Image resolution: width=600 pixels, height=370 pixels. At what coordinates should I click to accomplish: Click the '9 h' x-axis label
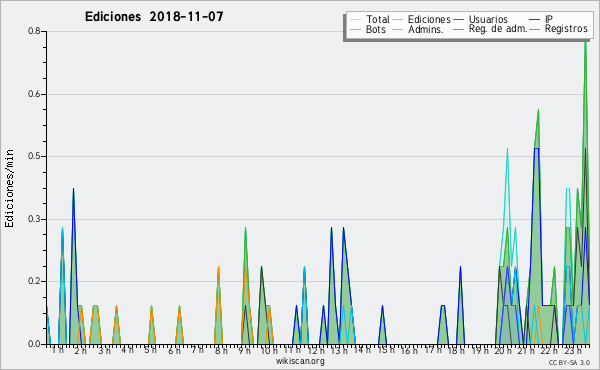click(x=245, y=350)
